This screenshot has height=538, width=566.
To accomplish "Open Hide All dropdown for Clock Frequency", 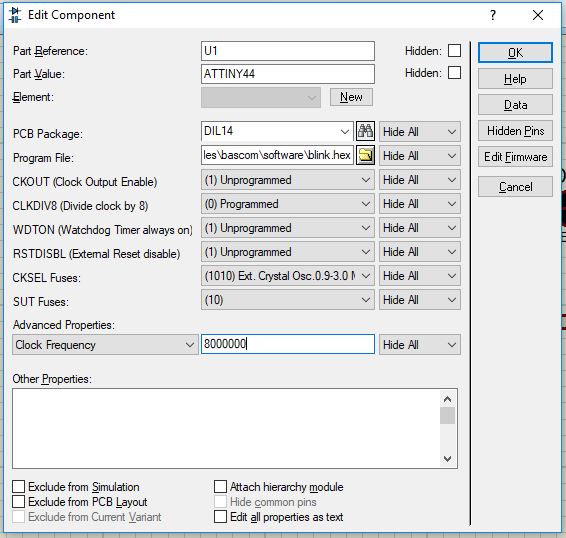I will point(420,344).
